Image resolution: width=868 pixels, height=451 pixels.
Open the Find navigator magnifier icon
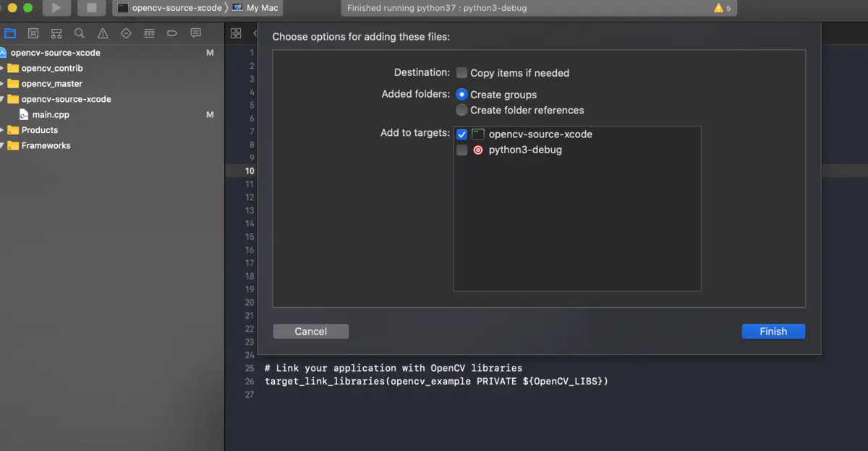(79, 33)
